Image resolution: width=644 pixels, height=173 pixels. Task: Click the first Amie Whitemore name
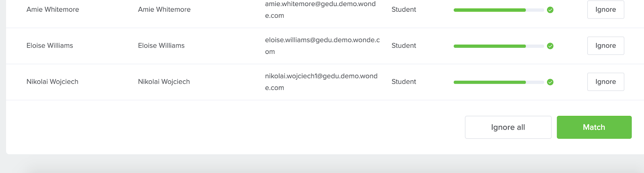(x=53, y=9)
